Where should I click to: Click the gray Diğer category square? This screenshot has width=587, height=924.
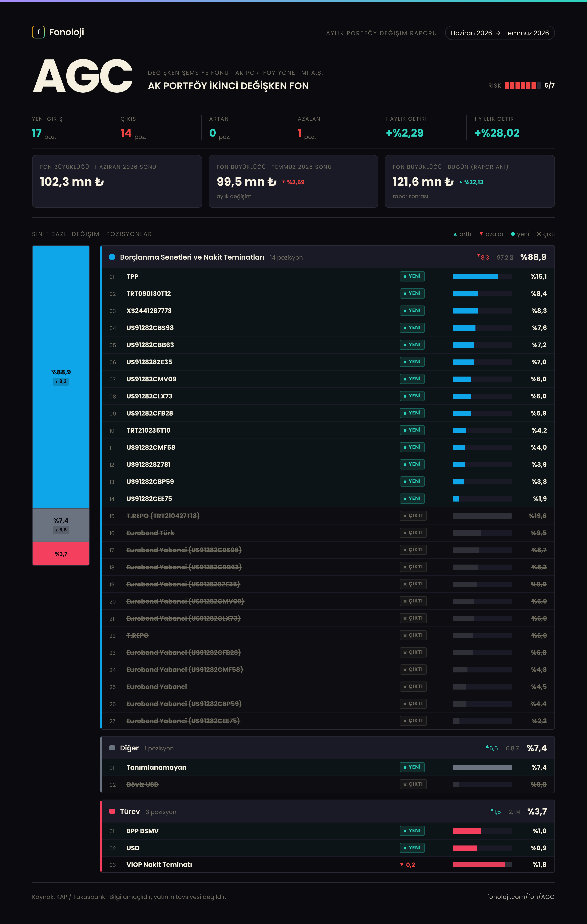click(112, 748)
